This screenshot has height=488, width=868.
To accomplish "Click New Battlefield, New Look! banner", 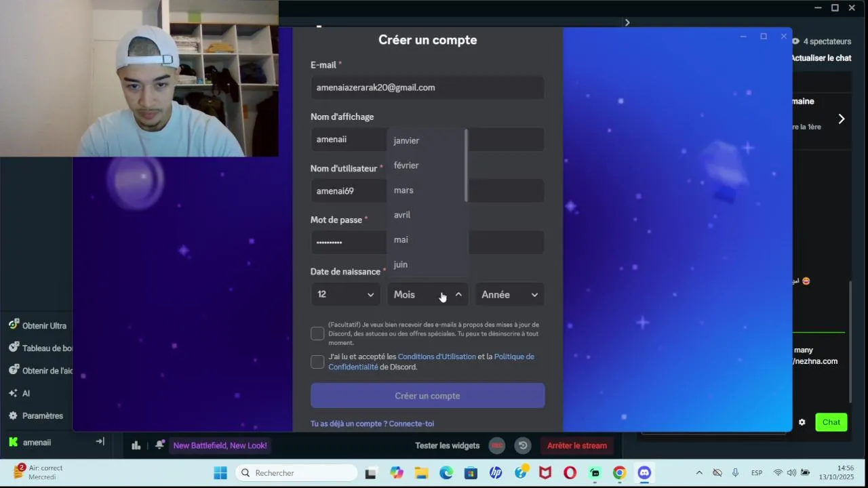I will 220,445.
